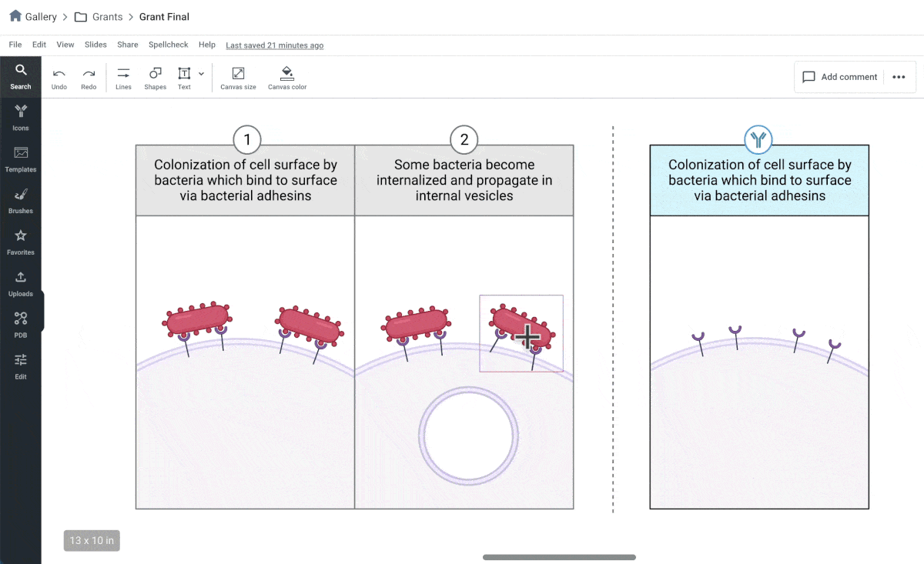Image resolution: width=924 pixels, height=564 pixels.
Task: Select the Lines tool
Action: (x=123, y=78)
